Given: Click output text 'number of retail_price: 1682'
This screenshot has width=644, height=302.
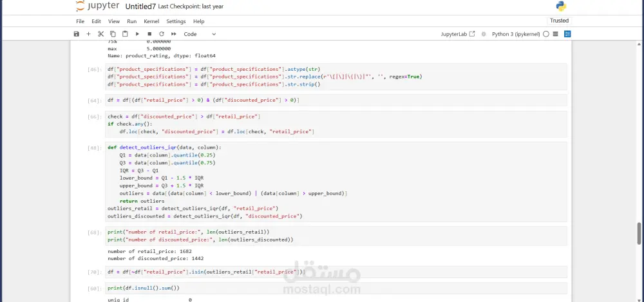Looking at the screenshot, I should click(x=149, y=251).
